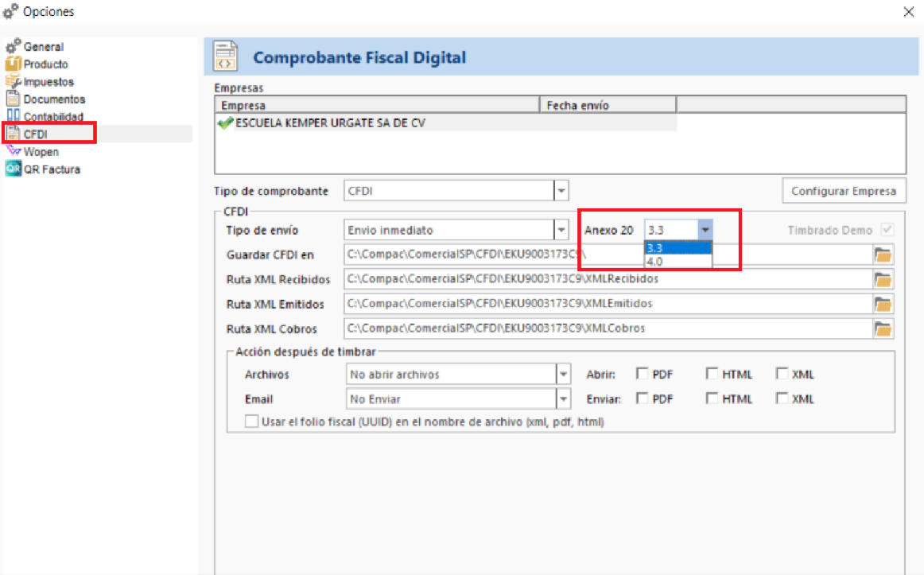Toggle the Timbrado Demo checkbox
This screenshot has height=575, width=924.
[x=887, y=230]
